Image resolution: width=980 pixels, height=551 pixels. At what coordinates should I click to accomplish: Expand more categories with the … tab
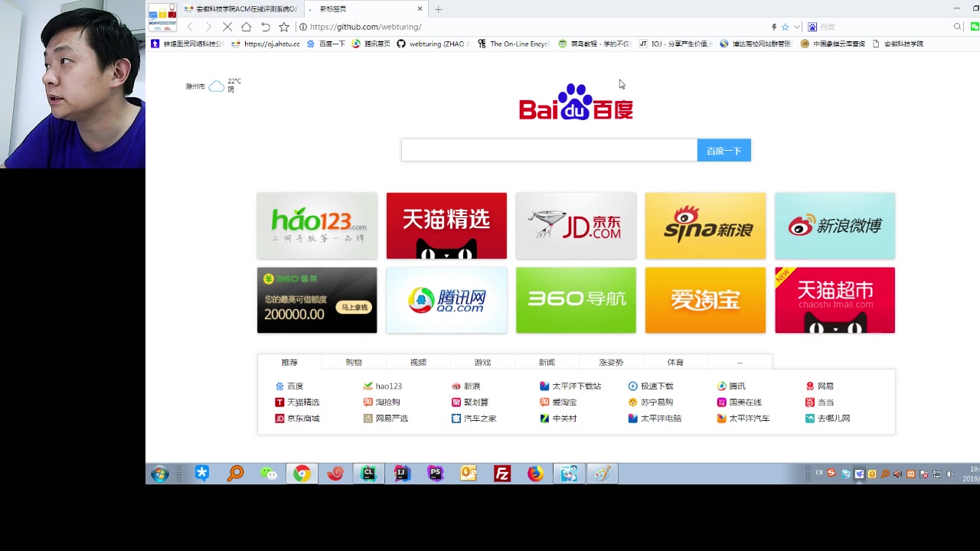pos(740,362)
